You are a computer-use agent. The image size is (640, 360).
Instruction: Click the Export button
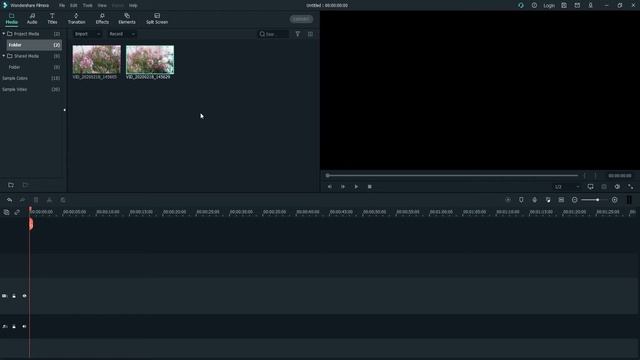click(x=301, y=19)
